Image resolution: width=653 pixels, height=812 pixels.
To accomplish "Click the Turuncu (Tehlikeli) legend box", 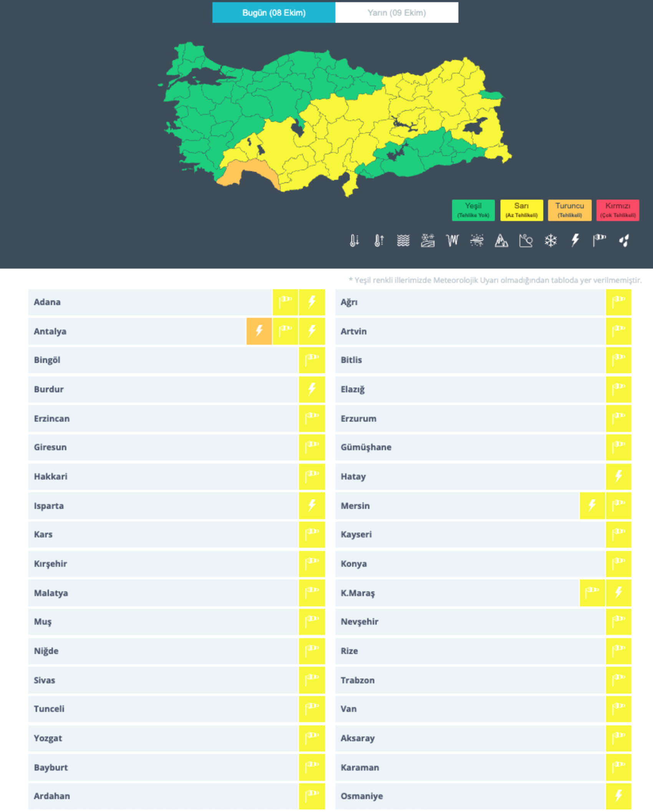I will click(569, 210).
